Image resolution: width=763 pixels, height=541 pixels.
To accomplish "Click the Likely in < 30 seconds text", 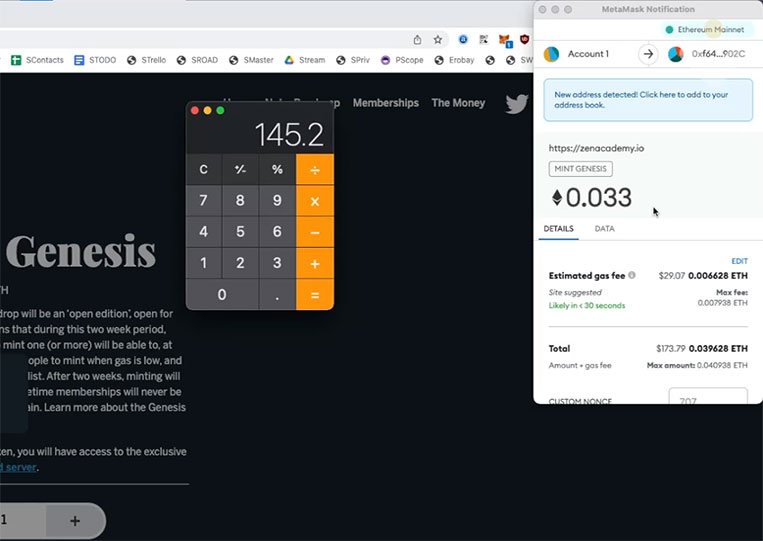I will pyautogui.click(x=587, y=306).
